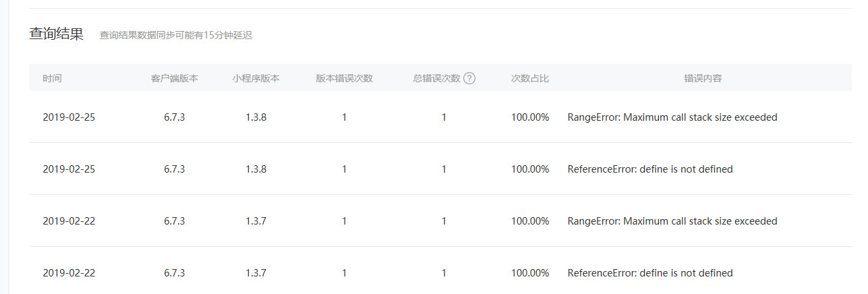Click the 次数占比 column header
Viewport: 868px width, 294px height.
coord(530,78)
